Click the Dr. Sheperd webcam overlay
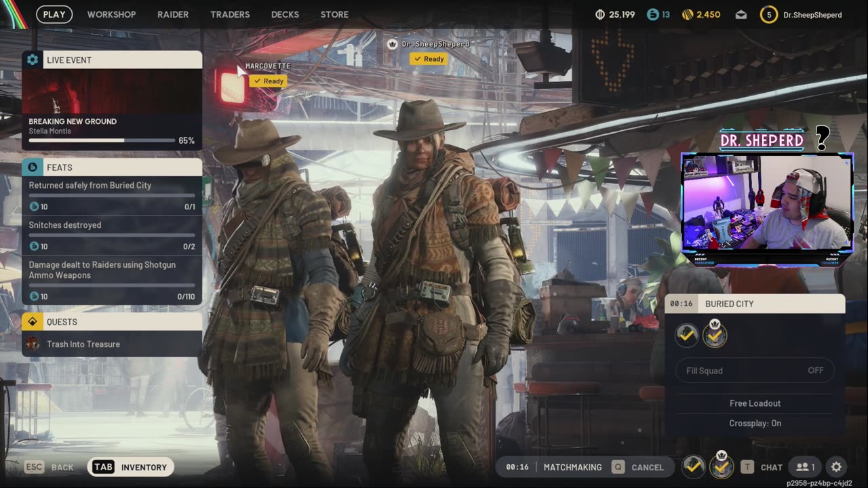Screen dimensions: 868x488 (x=767, y=202)
